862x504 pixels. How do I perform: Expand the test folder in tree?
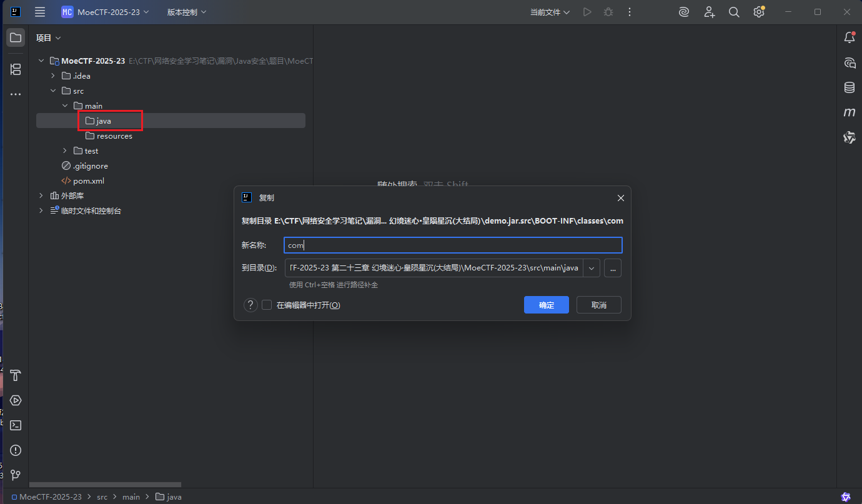[x=65, y=151]
